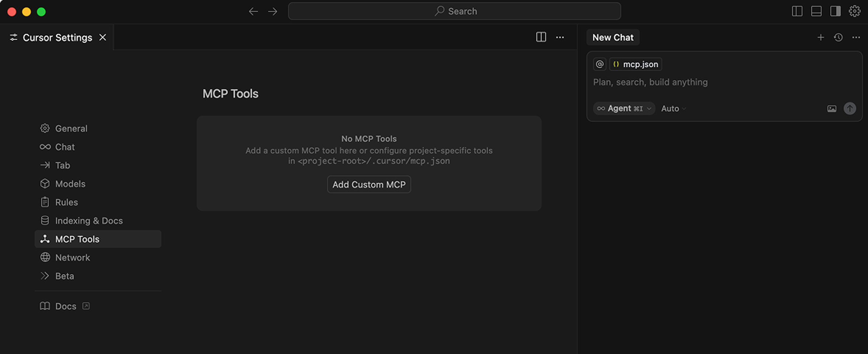This screenshot has width=868, height=354.
Task: Toggle the bottom panel layout icon
Action: point(816,11)
